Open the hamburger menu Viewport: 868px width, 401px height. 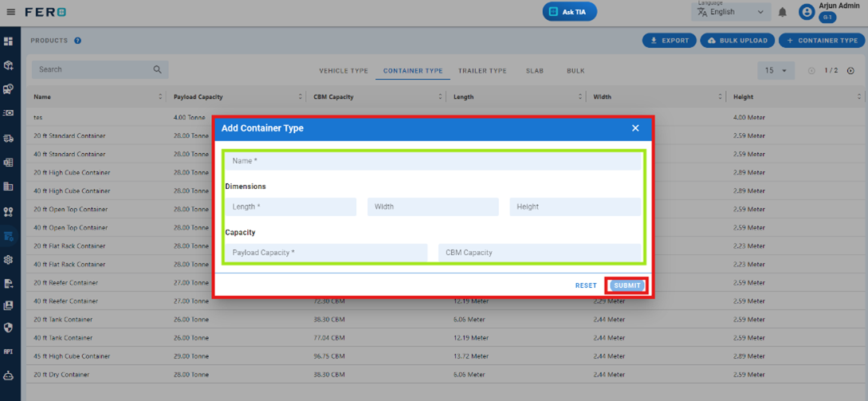click(x=10, y=12)
